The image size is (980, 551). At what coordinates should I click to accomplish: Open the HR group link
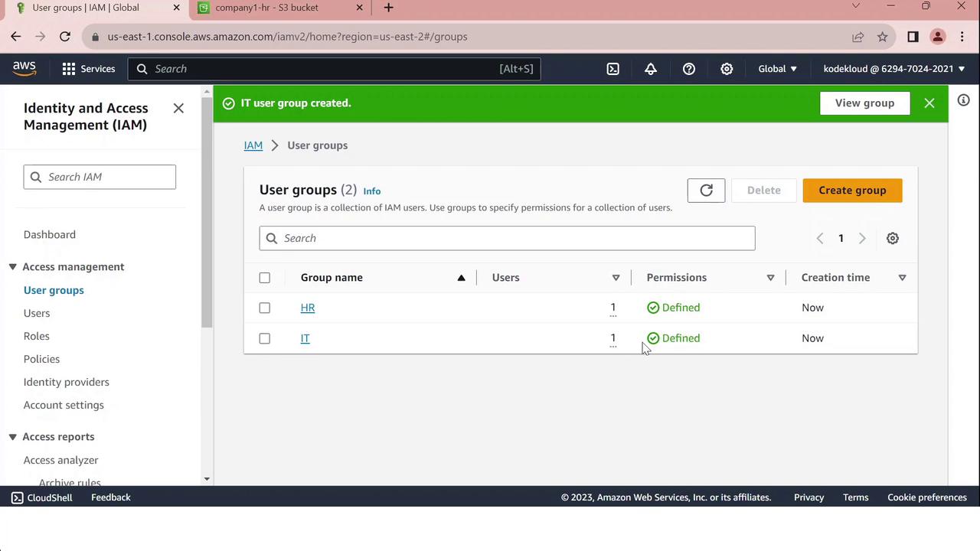[x=308, y=308]
